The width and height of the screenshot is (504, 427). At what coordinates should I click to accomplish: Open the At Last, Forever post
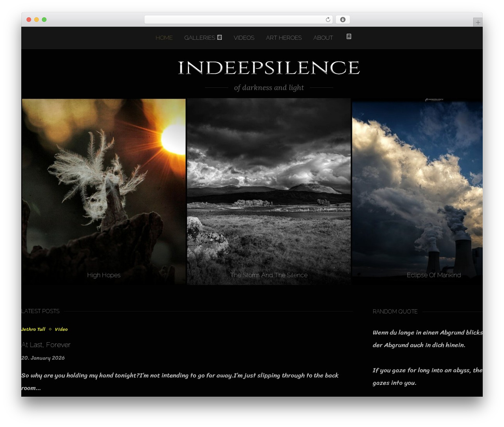coord(46,345)
